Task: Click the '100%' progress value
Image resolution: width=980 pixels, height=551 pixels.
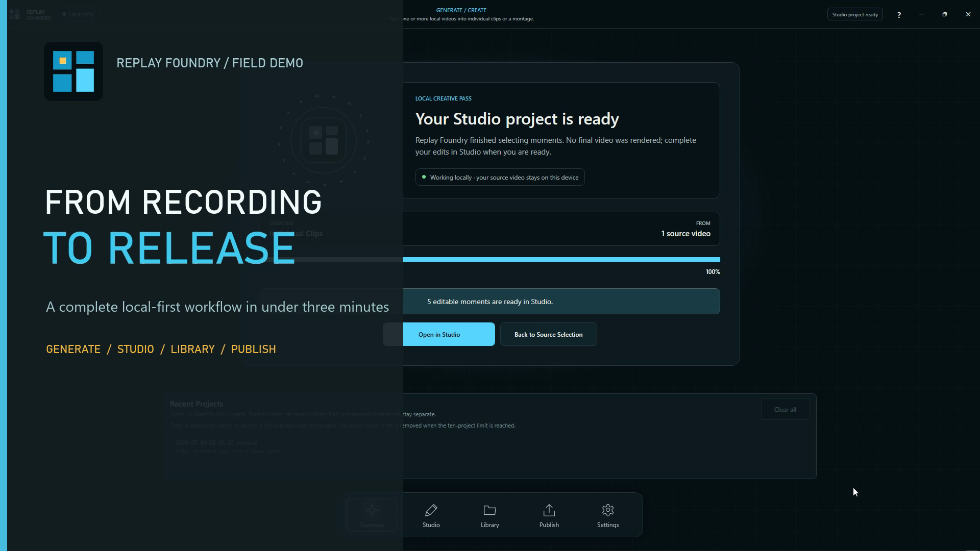Action: (x=713, y=272)
